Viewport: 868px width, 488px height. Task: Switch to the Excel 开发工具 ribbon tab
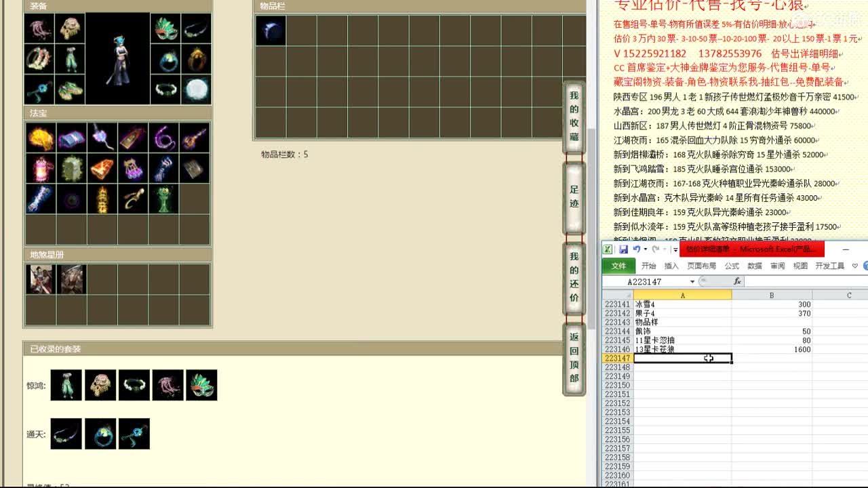(x=830, y=266)
